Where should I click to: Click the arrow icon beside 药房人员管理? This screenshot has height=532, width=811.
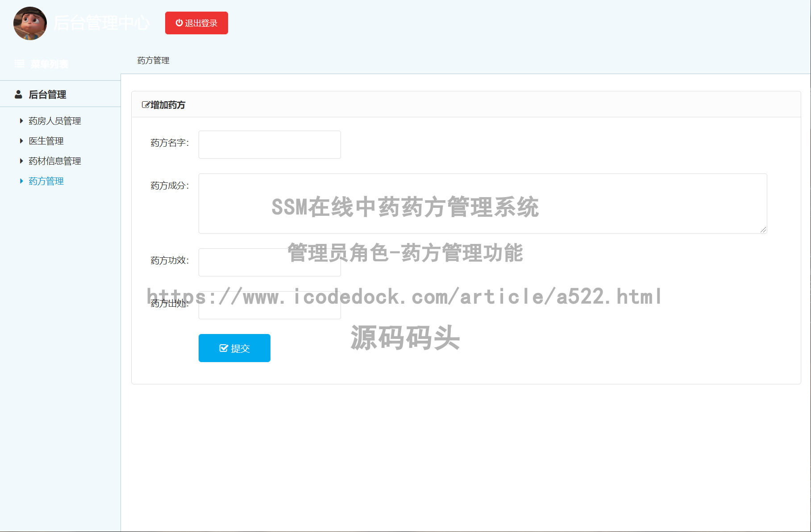(21, 120)
